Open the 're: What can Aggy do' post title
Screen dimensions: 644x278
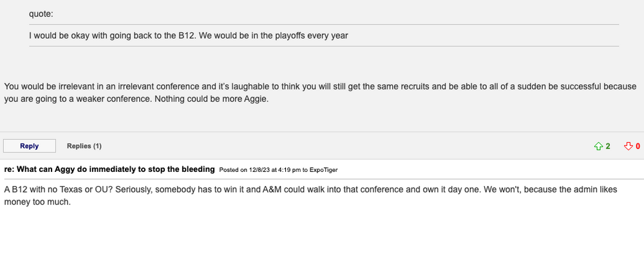pos(109,169)
